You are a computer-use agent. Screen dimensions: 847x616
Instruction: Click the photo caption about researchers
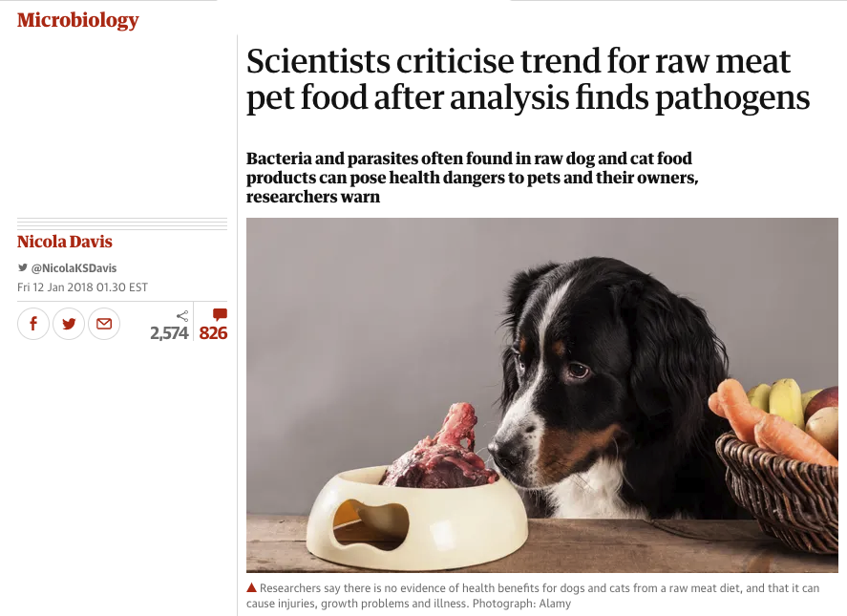click(x=533, y=596)
